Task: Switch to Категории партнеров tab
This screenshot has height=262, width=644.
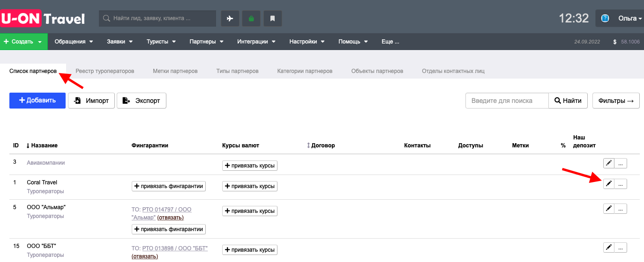Action: point(305,71)
